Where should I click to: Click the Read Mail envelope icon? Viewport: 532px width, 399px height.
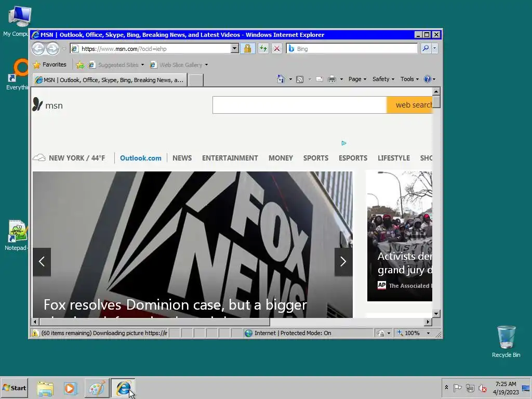(320, 79)
